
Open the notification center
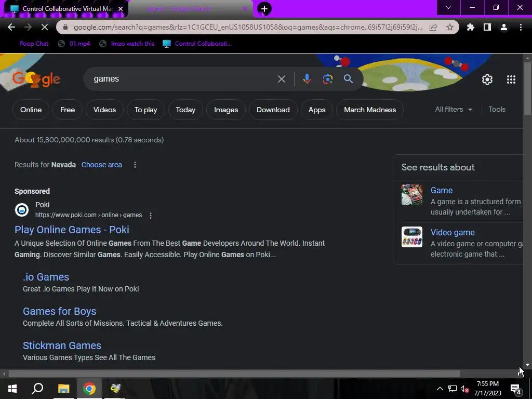tap(516, 389)
